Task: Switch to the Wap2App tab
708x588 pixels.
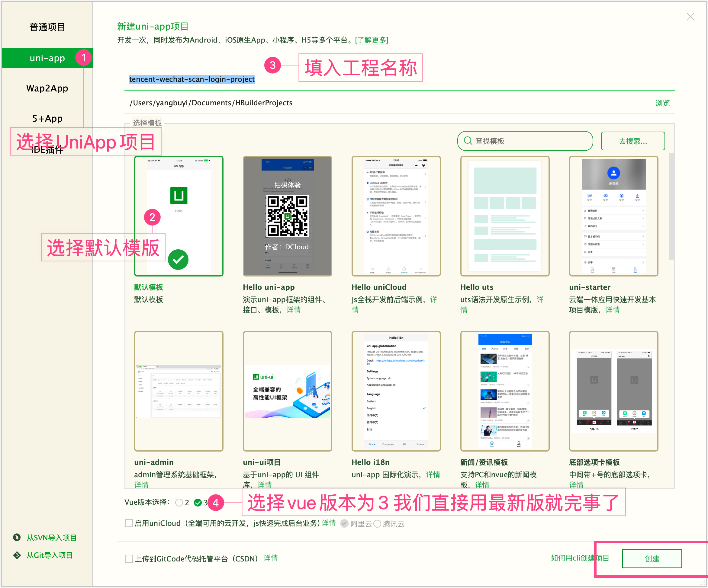Action: pyautogui.click(x=47, y=88)
